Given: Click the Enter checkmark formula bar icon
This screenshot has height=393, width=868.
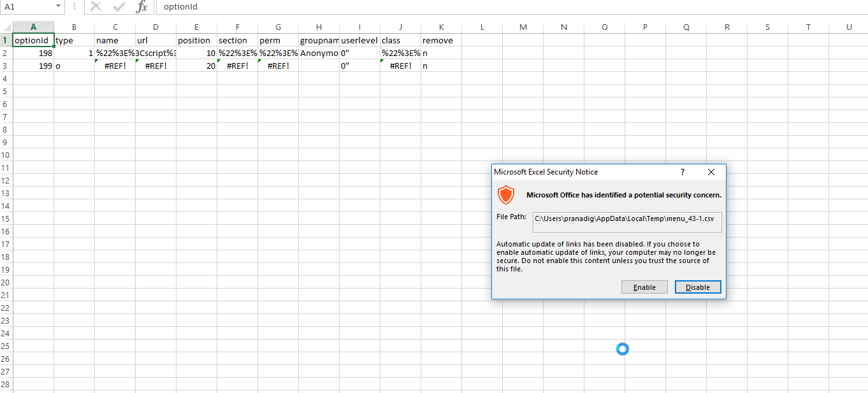Looking at the screenshot, I should pyautogui.click(x=119, y=7).
